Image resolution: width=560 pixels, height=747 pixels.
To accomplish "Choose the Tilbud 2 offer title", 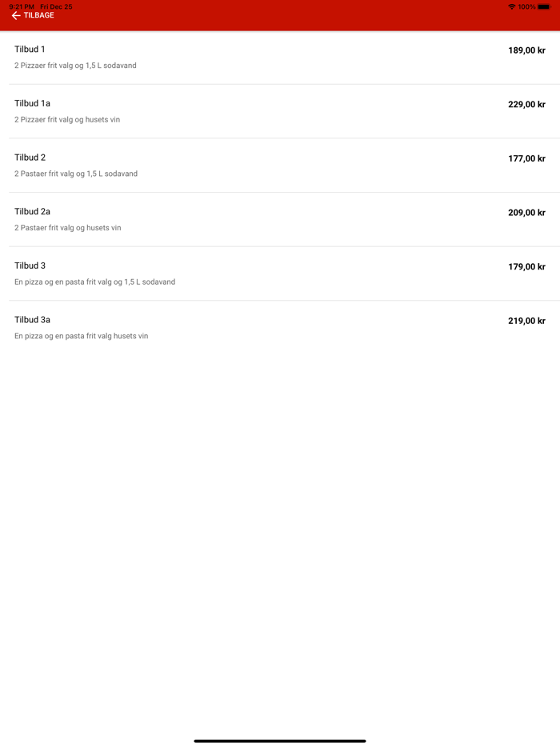I will pos(30,158).
